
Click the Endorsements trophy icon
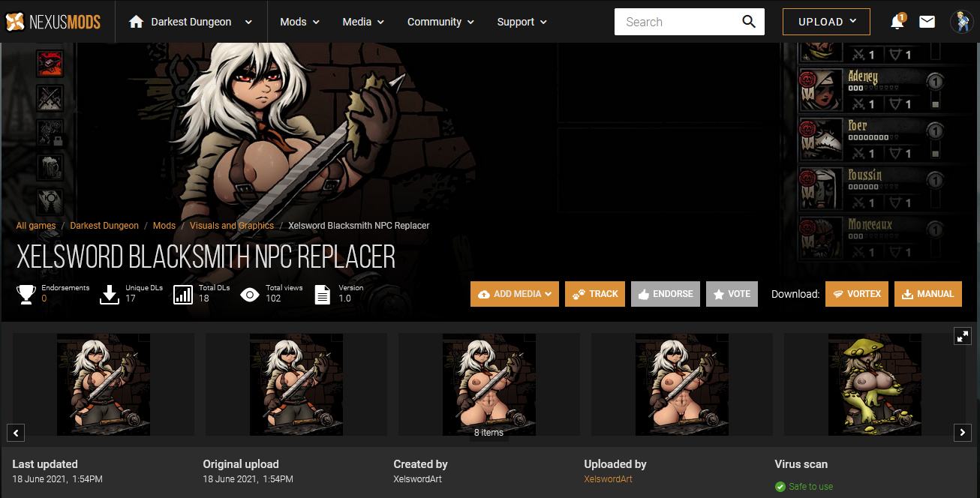(26, 294)
